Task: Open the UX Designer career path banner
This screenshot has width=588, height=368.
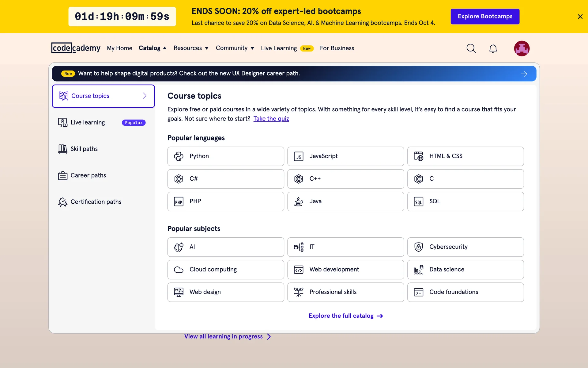Action: (x=294, y=74)
